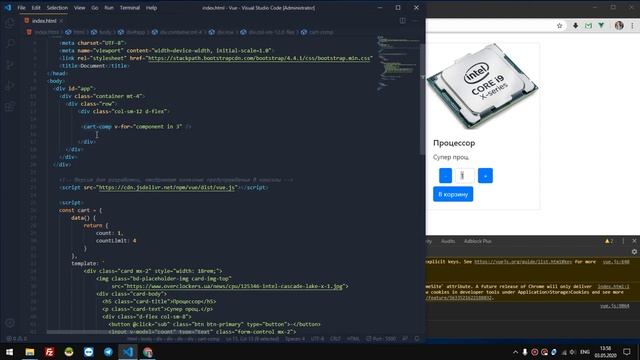Image resolution: width=640 pixels, height=360 pixels.
Task: Open FileZilla from the taskbar
Action: [49, 352]
